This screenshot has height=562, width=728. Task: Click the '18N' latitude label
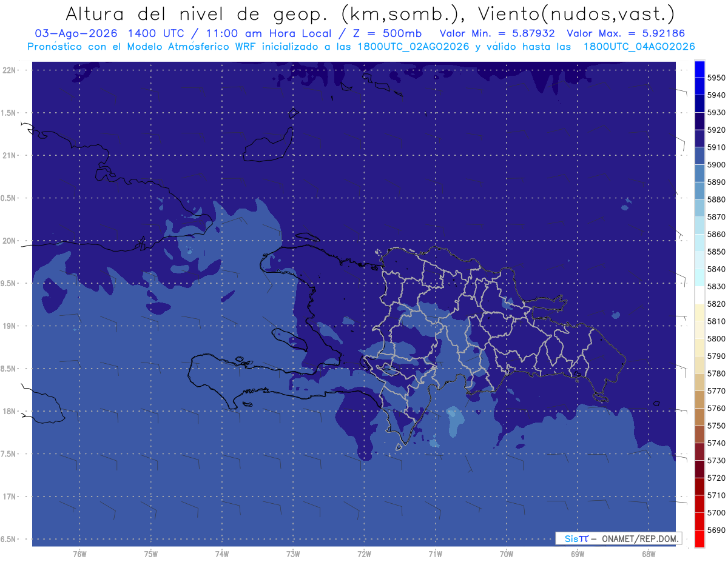coord(10,411)
